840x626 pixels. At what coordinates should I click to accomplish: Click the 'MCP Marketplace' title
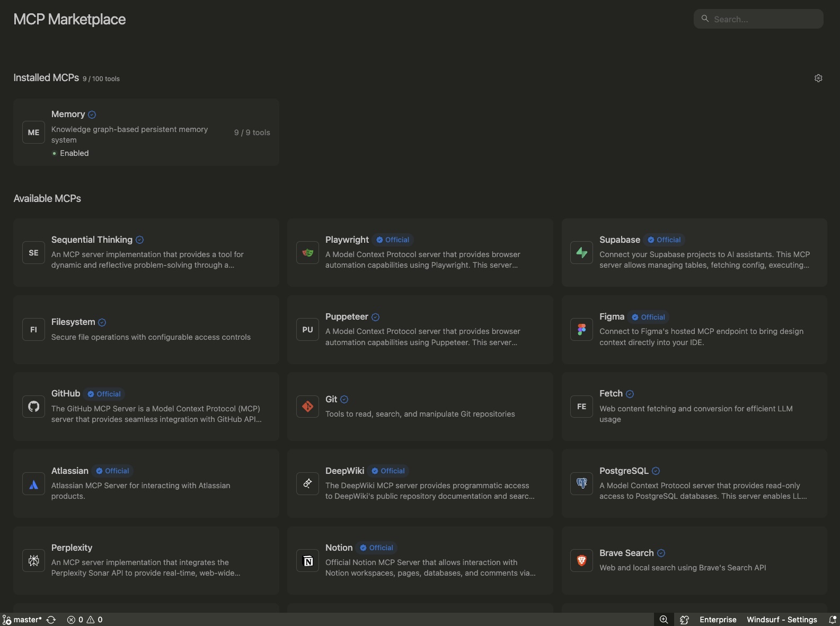(x=69, y=19)
